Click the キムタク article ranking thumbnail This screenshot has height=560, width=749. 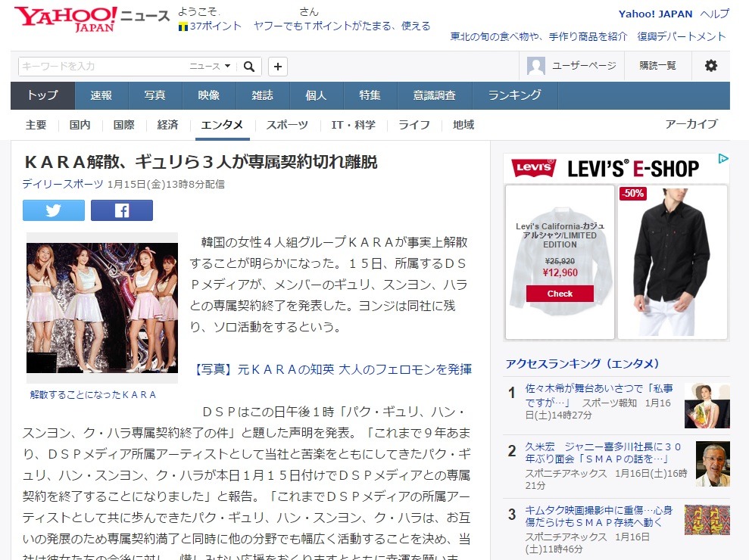707,520
